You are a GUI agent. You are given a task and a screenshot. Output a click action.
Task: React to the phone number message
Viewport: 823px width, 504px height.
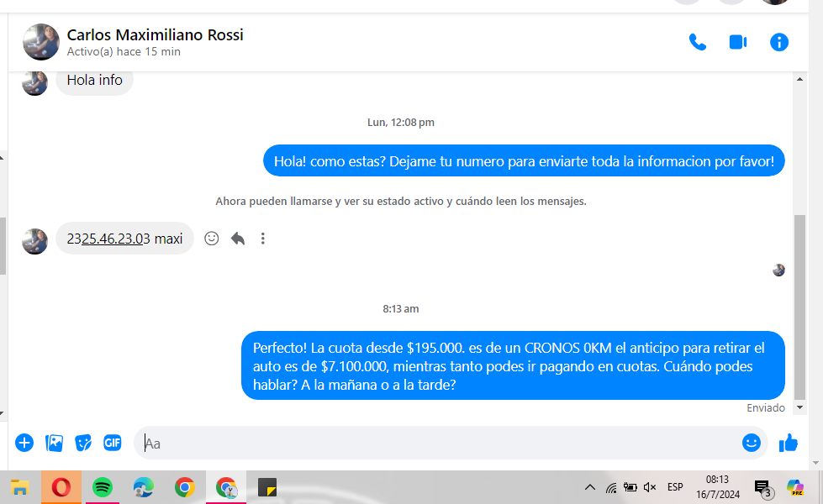point(212,239)
